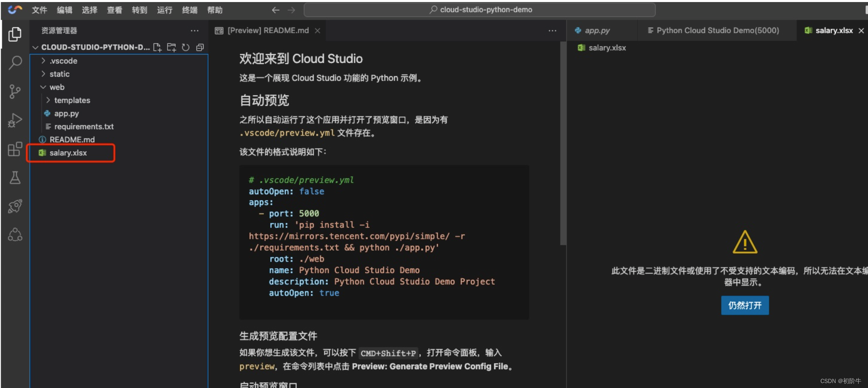
Task: Click the 自动预览 heading
Action: (x=264, y=100)
